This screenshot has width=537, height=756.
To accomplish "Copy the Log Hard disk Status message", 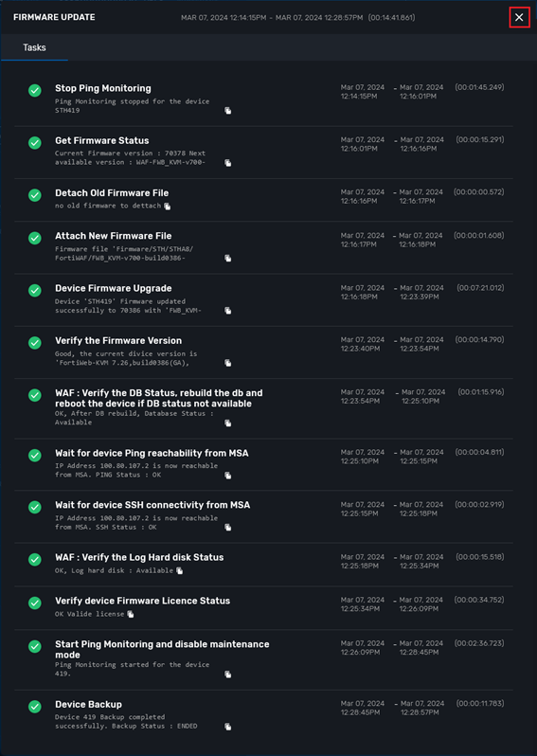I will (x=179, y=571).
